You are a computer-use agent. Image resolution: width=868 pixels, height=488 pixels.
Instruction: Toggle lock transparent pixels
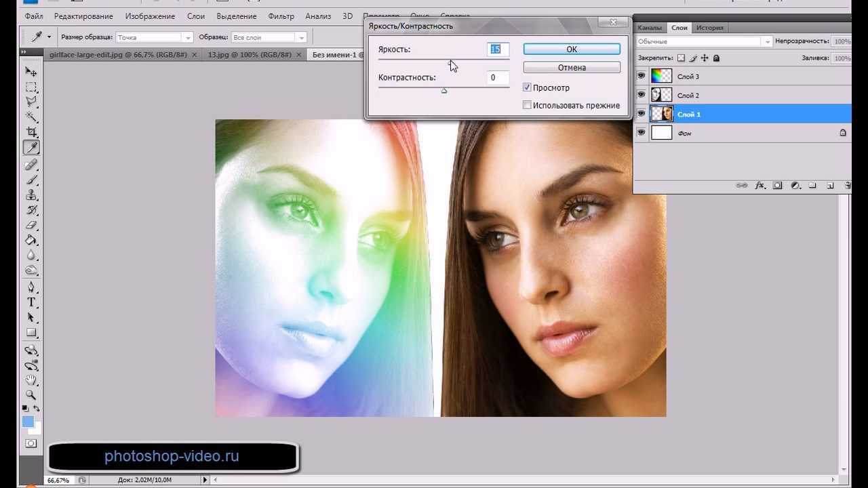point(682,58)
